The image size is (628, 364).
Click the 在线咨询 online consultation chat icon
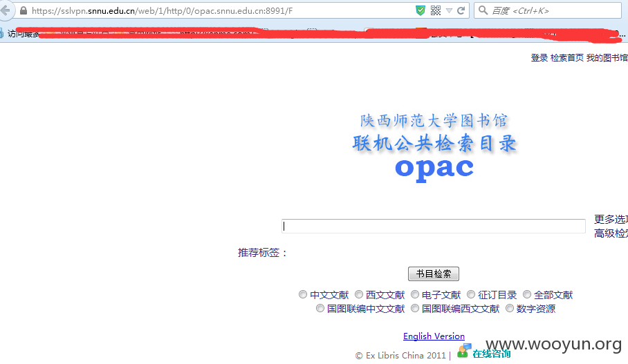pyautogui.click(x=464, y=351)
